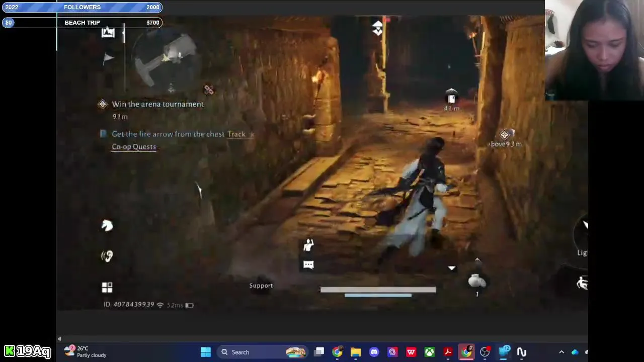Click 'Get the fire arrow from the chest'

pyautogui.click(x=168, y=134)
